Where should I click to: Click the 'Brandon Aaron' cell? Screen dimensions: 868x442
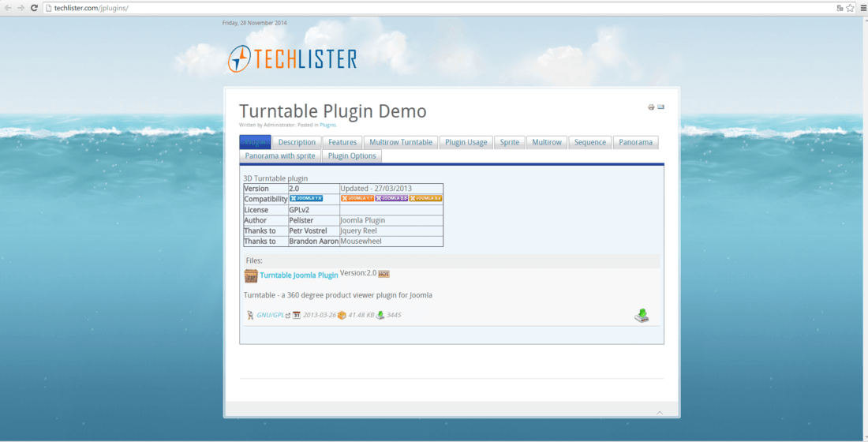(314, 242)
